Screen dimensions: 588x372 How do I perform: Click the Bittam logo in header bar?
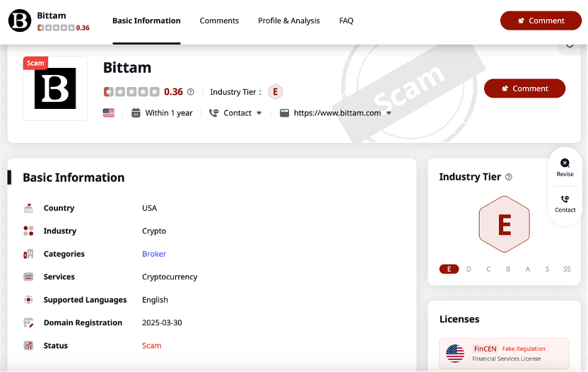20,21
